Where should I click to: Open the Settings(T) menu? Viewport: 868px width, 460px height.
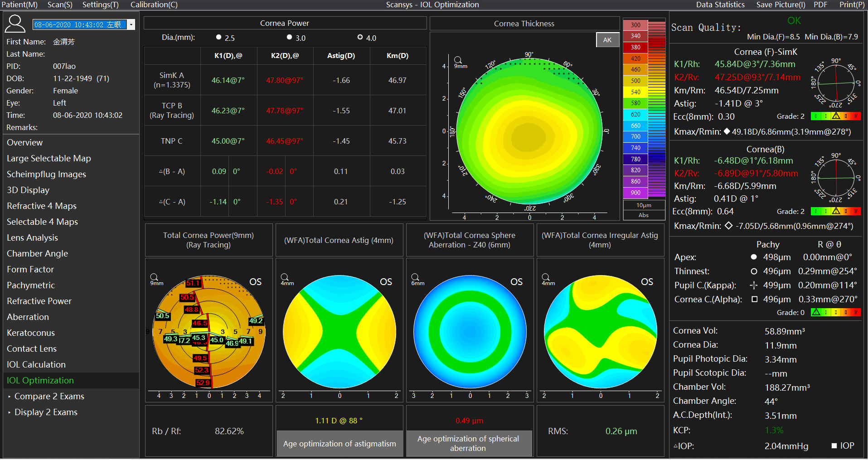tap(100, 5)
